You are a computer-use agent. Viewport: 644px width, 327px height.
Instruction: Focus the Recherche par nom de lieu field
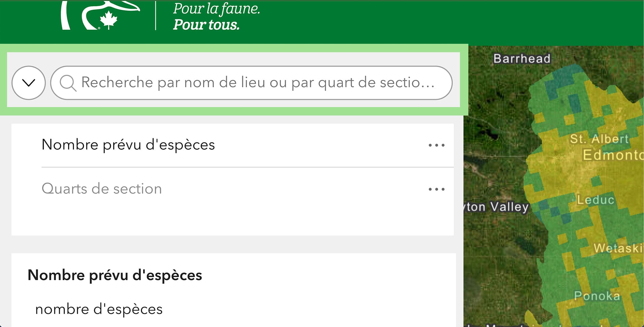tap(251, 83)
